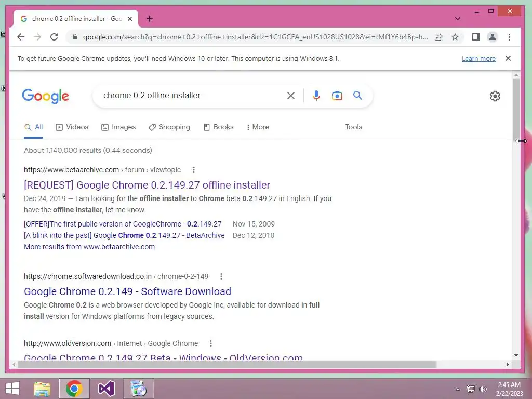This screenshot has width=532, height=399.
Task: Click the address bar URL
Action: [x=255, y=37]
